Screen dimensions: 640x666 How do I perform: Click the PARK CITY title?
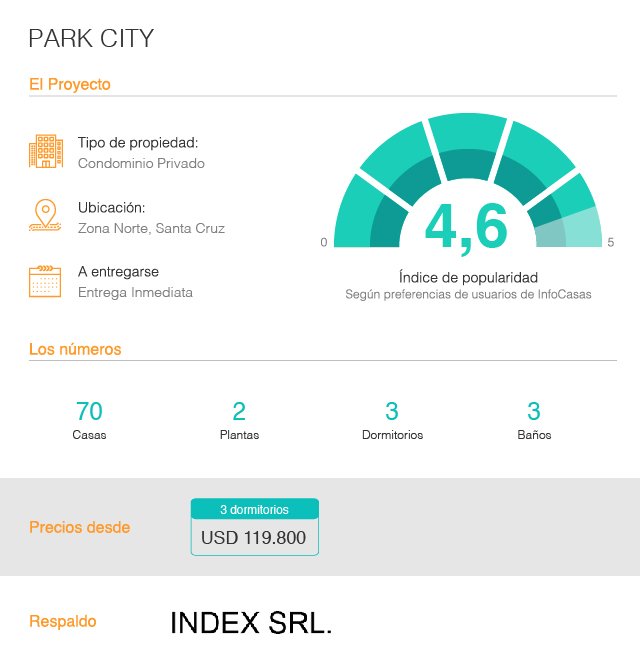(91, 39)
